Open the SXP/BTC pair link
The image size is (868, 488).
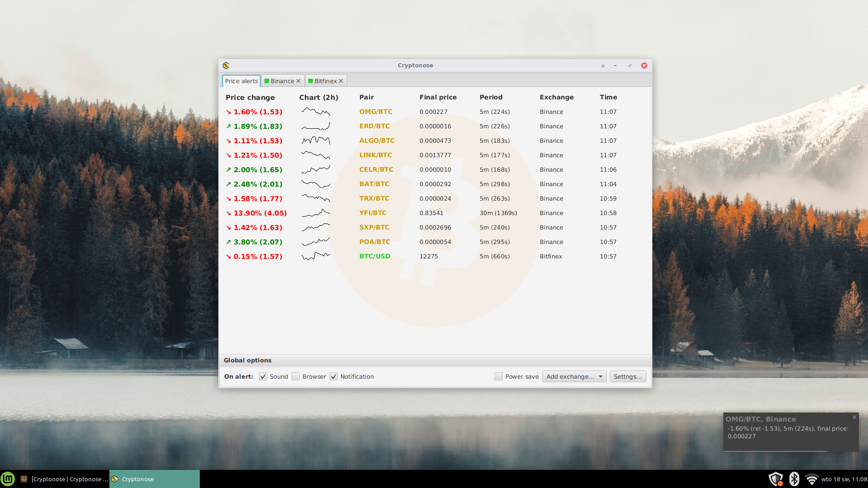374,227
